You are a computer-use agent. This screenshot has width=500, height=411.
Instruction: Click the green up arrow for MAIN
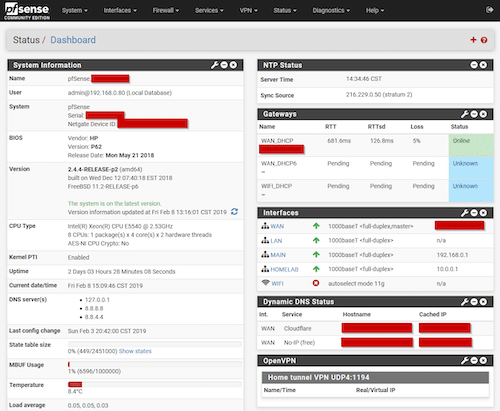pyautogui.click(x=316, y=255)
